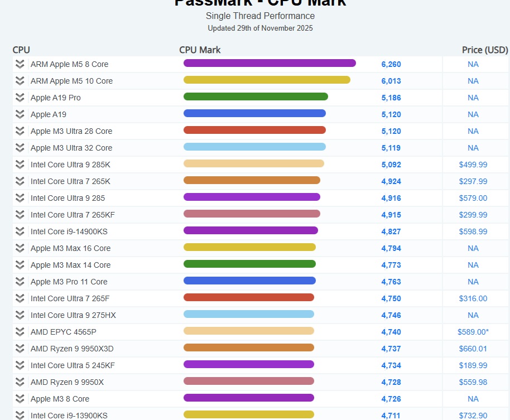
Task: Open the $299.99 price link
Action: pos(473,215)
